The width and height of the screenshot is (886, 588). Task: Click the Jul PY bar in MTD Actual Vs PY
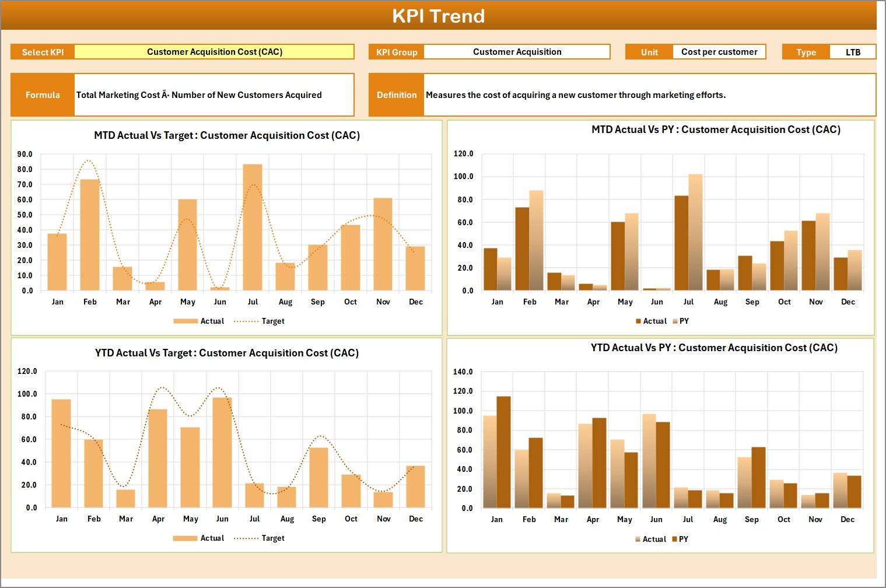[x=695, y=232]
